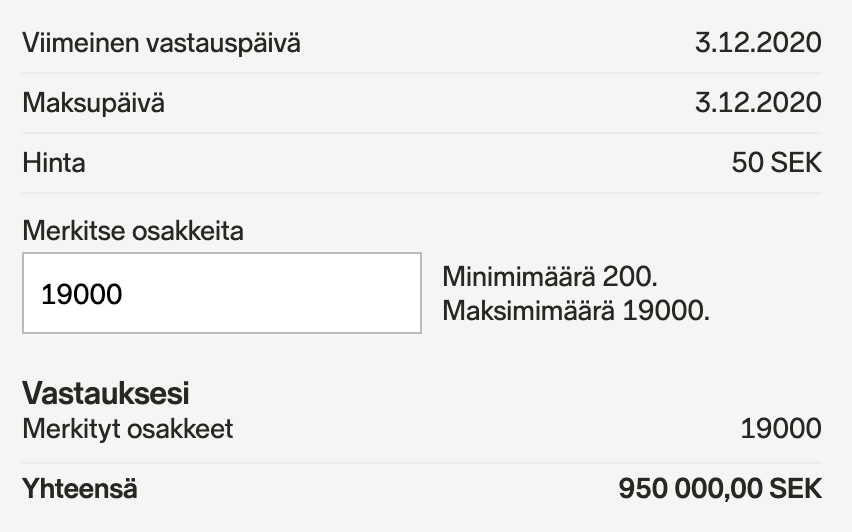Click the Maksupäivä date value
The height and width of the screenshot is (532, 852).
click(x=757, y=103)
